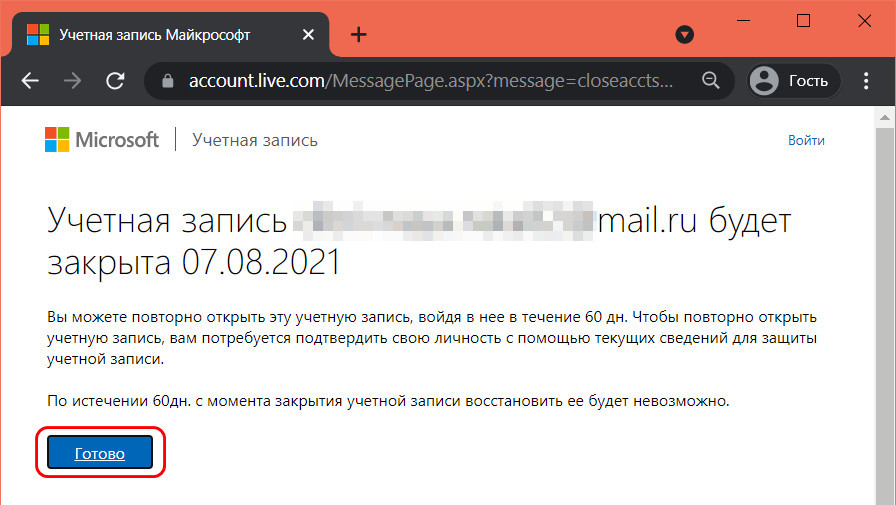896x505 pixels.
Task: Click the browser Back arrow
Action: click(x=30, y=81)
